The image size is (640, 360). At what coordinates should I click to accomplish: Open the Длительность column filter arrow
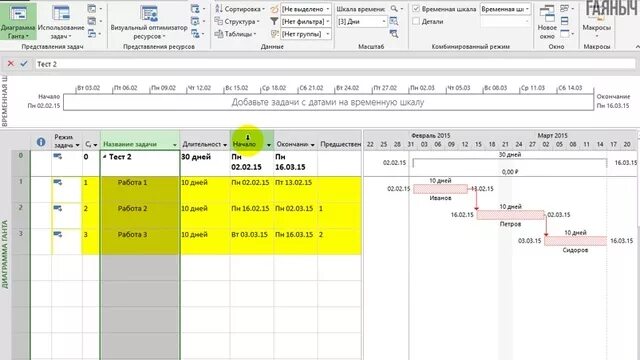tap(225, 145)
